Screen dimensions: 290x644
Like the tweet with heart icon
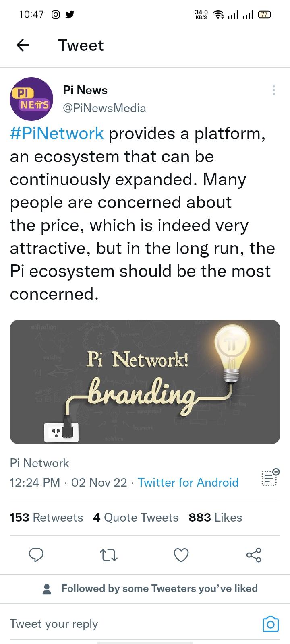[181, 555]
